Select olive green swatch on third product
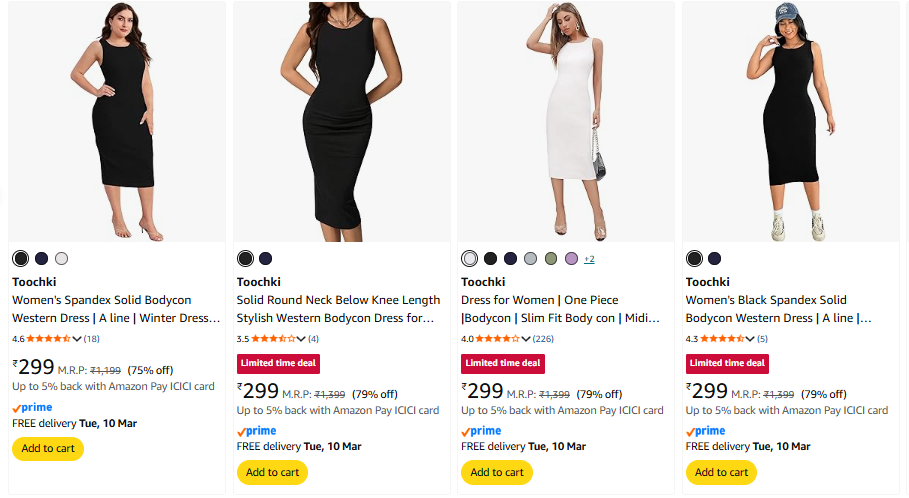 click(551, 259)
